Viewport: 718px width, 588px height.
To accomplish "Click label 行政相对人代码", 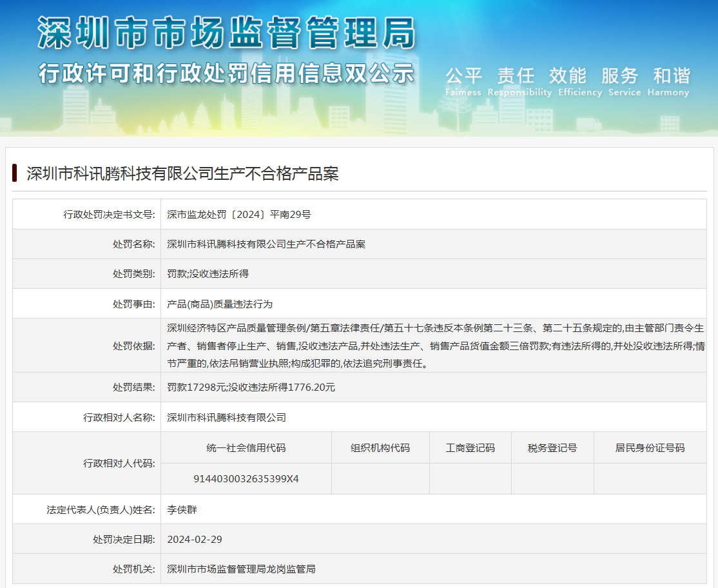I will click(x=119, y=464).
